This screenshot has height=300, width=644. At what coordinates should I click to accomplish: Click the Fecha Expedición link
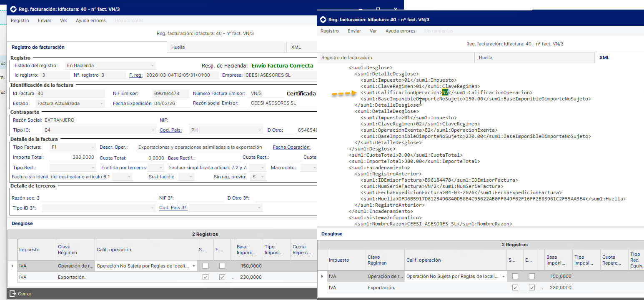pyautogui.click(x=132, y=103)
